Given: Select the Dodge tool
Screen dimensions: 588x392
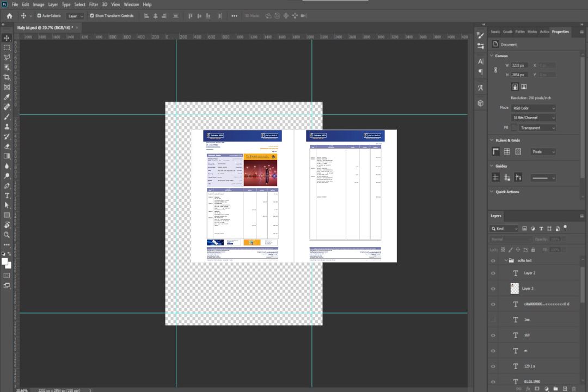Looking at the screenshot, I should click(x=7, y=175).
